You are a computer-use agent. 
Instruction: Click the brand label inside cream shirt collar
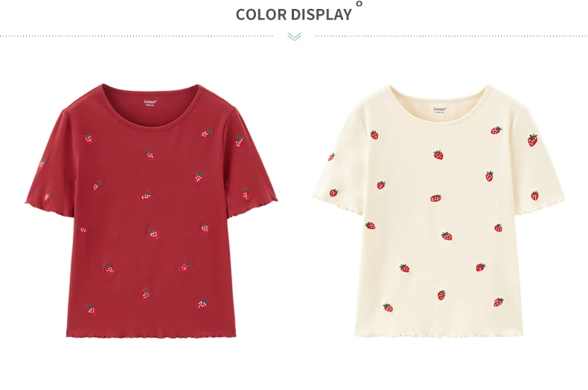pyautogui.click(x=439, y=110)
